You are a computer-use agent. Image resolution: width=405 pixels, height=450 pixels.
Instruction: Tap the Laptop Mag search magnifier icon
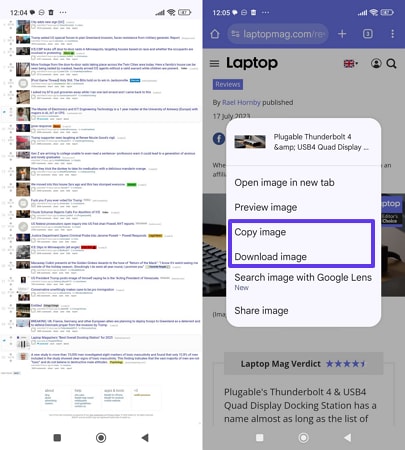point(392,63)
